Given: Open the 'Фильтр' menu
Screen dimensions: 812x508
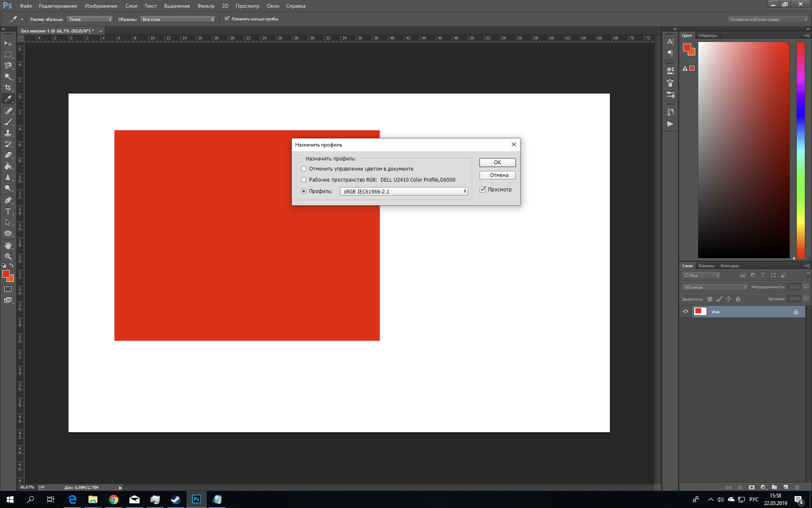Looking at the screenshot, I should click(206, 6).
